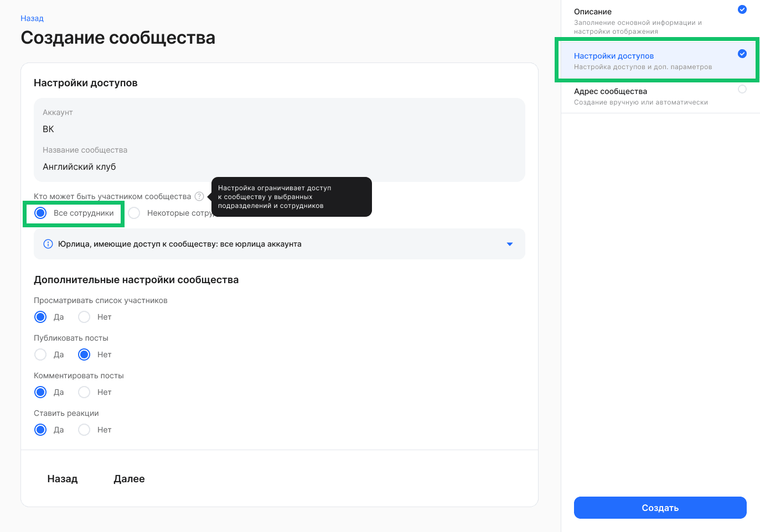Click the empty circle on Адрес сообщества step
Screen dimensions: 760x532
(x=742, y=89)
